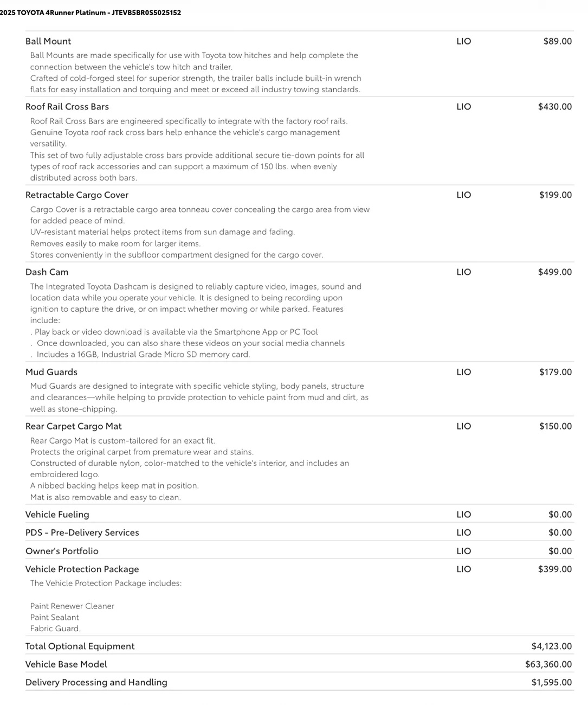
Task: Click the Ball Mount item heading
Action: click(x=48, y=41)
